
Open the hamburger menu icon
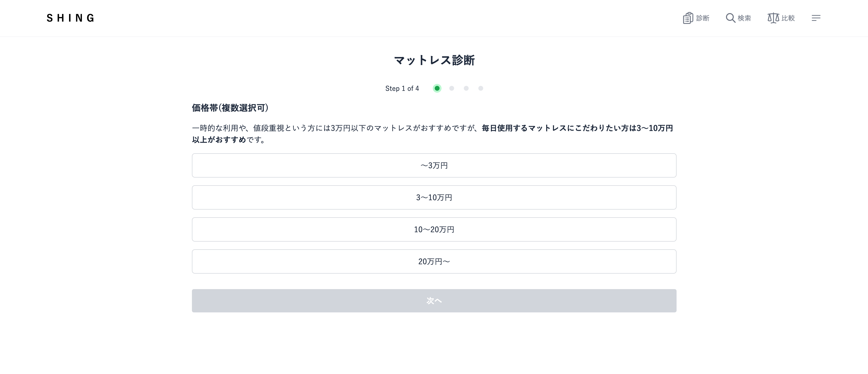tap(816, 18)
